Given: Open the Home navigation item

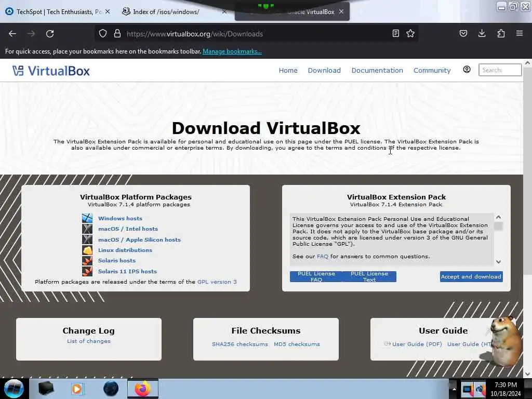Looking at the screenshot, I should click(x=288, y=70).
